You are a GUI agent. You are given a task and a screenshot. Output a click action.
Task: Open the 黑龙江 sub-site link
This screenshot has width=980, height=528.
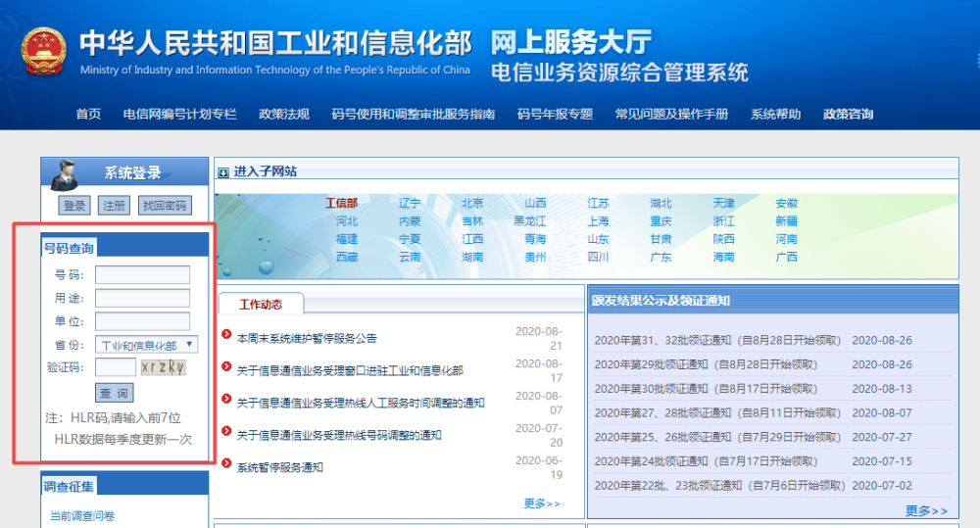point(530,221)
